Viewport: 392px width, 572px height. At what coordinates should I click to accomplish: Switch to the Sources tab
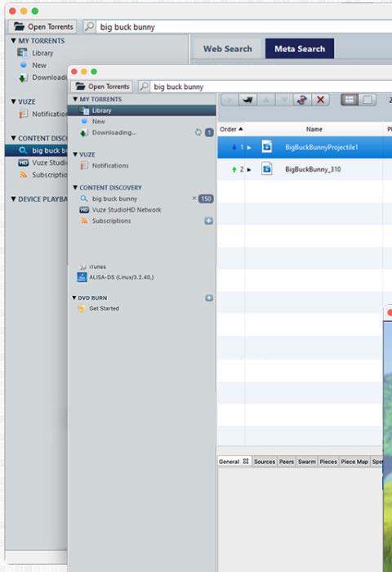tap(265, 462)
